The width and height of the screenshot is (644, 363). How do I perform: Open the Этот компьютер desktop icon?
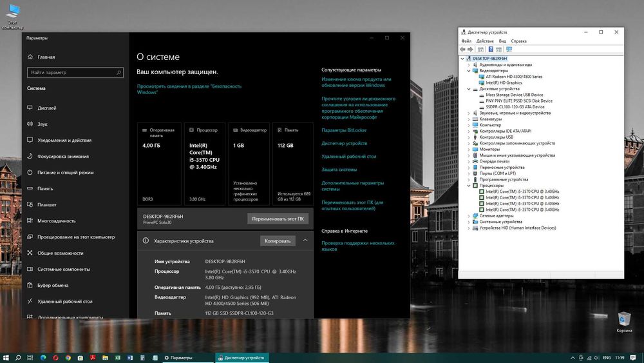click(13, 17)
